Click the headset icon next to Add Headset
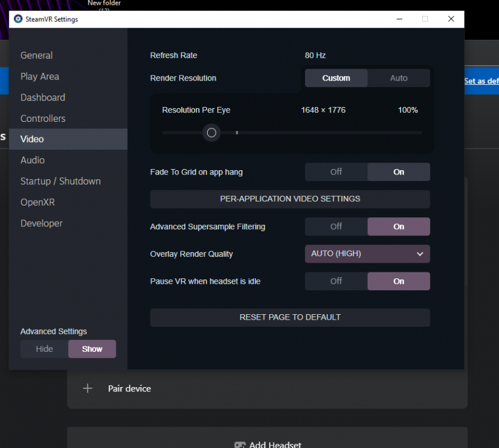The image size is (499, 448). [x=241, y=444]
